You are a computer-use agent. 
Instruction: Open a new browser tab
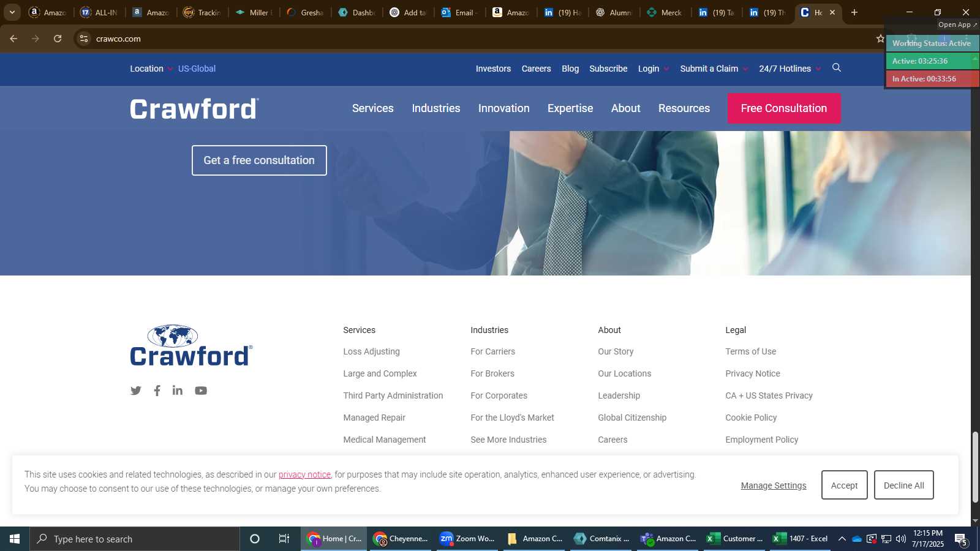tap(854, 12)
